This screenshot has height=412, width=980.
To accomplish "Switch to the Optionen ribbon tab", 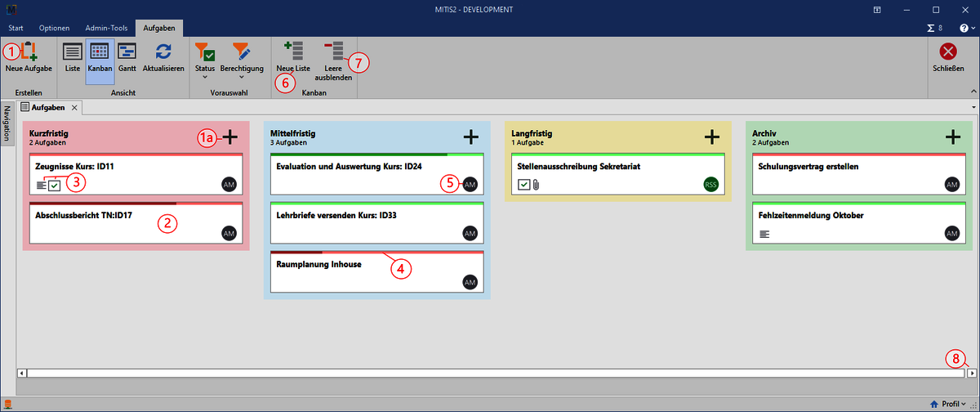I will [x=55, y=29].
